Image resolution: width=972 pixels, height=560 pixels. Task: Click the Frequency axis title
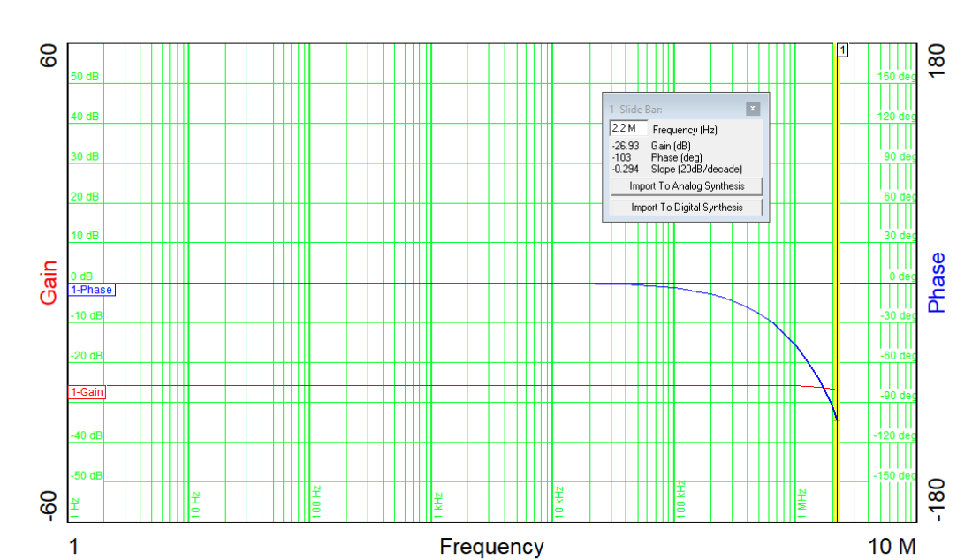[491, 546]
